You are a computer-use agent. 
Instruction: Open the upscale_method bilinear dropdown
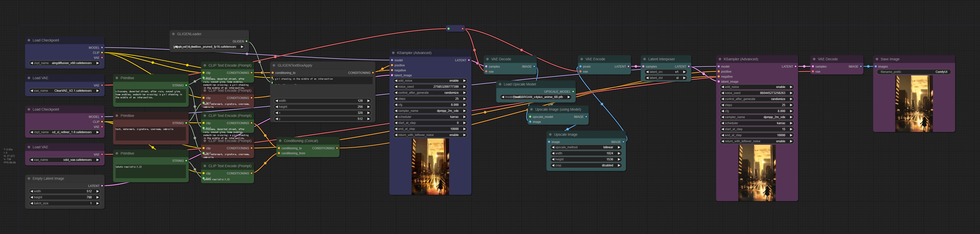(x=586, y=148)
